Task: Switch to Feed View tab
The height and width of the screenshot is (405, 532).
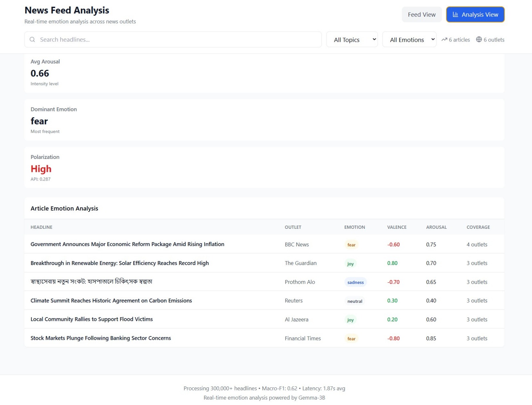Action: pyautogui.click(x=421, y=15)
